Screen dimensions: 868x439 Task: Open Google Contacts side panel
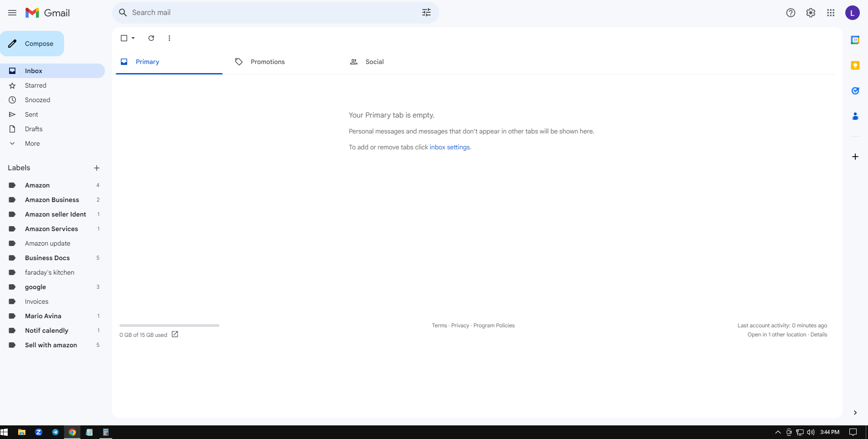click(x=855, y=116)
